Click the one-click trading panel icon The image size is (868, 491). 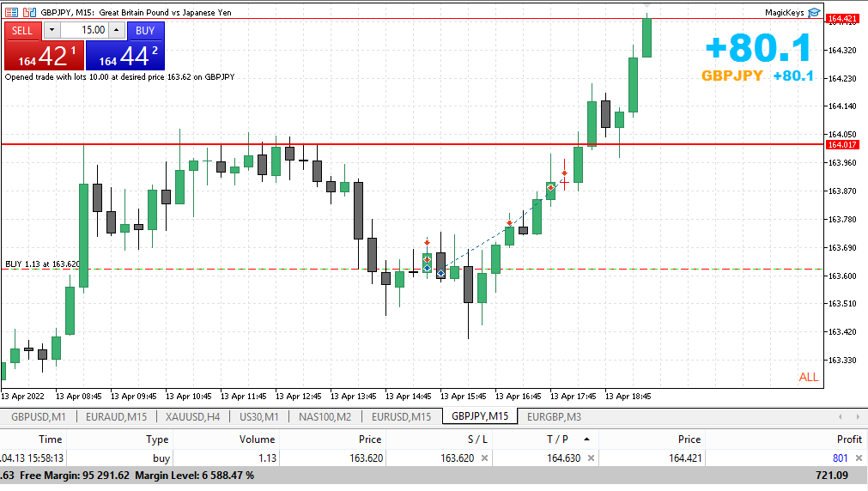(12, 12)
